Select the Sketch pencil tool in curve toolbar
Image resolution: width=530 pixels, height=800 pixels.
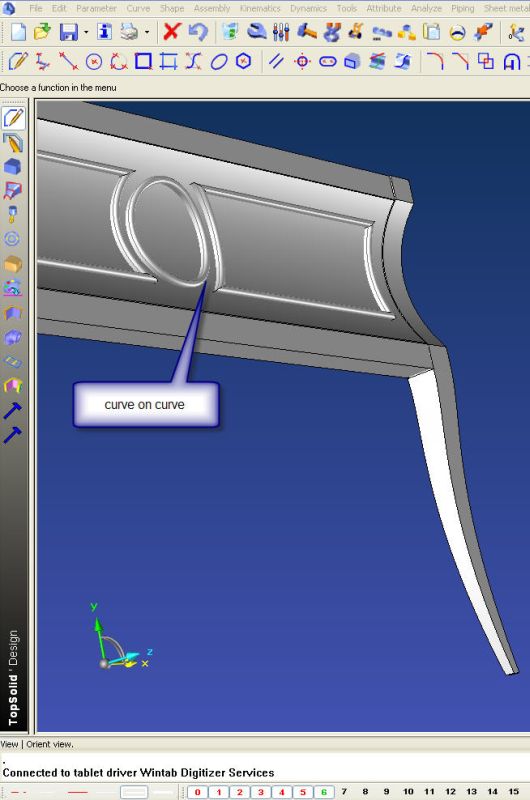click(18, 62)
